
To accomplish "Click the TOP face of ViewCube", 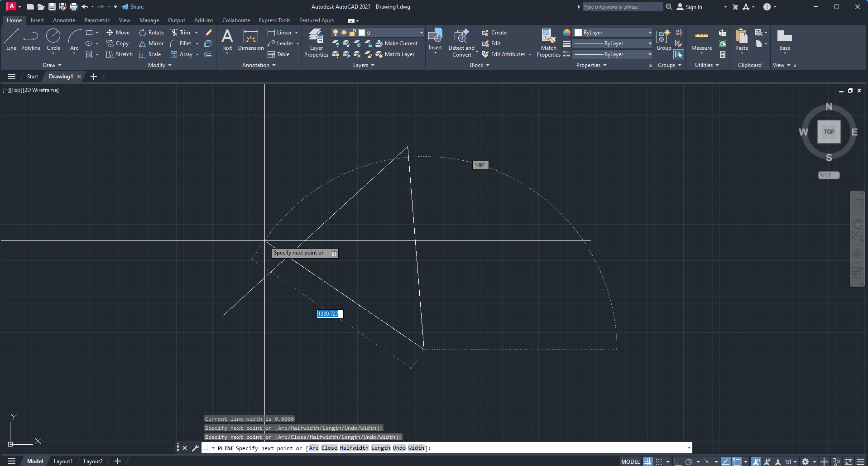I will pyautogui.click(x=829, y=132).
